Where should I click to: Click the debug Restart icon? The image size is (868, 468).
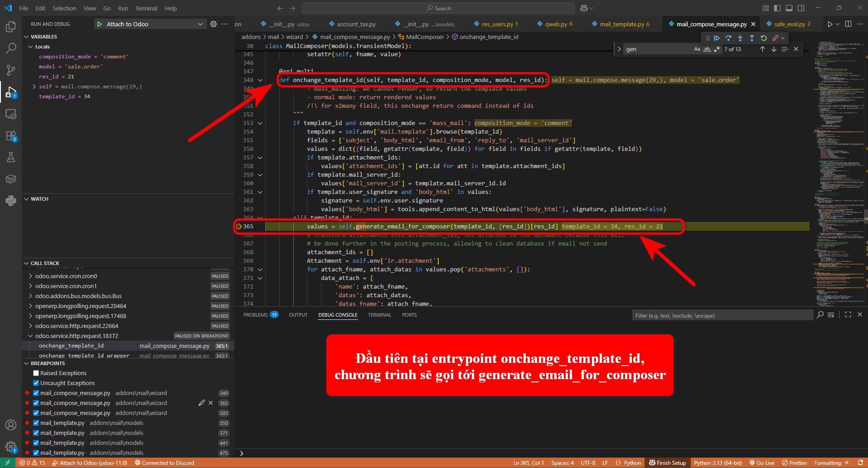click(x=764, y=38)
